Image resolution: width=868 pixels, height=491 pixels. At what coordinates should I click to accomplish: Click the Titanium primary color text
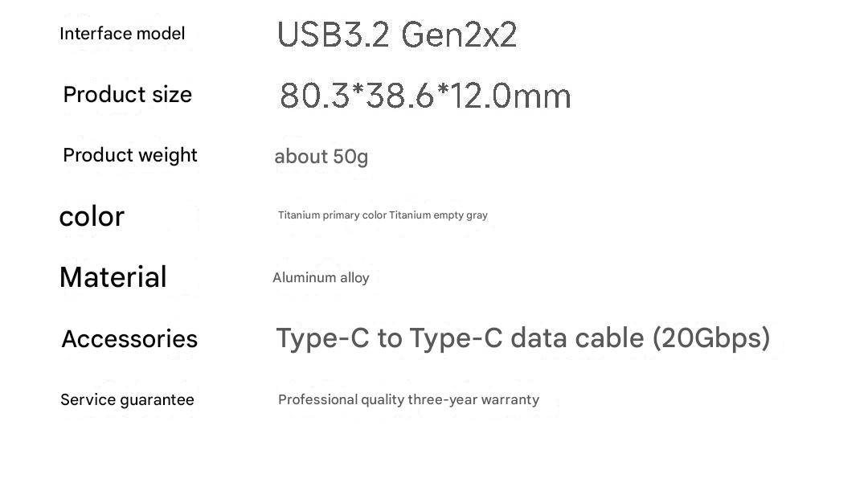[x=332, y=215]
